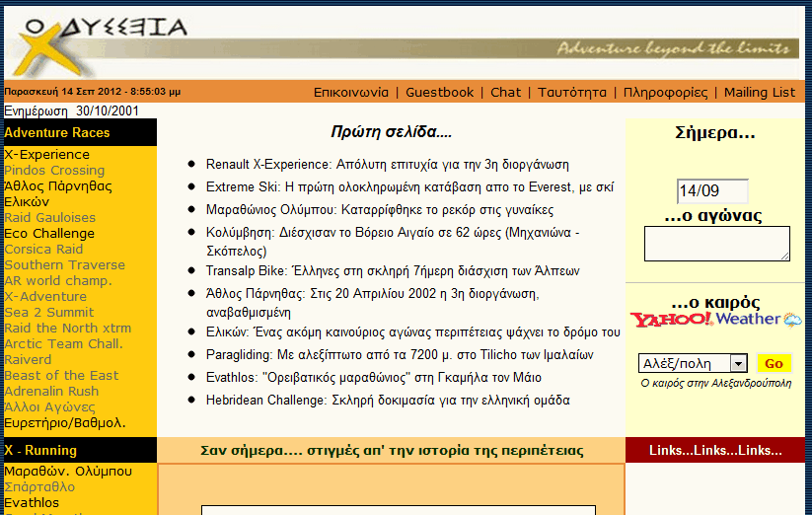The height and width of the screenshot is (515, 812).
Task: Open the Arctic Team Chall. link
Action: [x=64, y=343]
